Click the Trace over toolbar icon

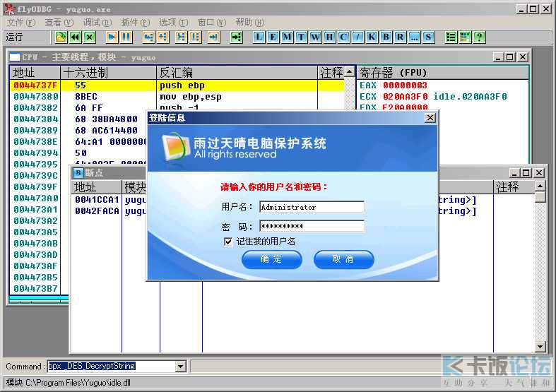click(196, 37)
